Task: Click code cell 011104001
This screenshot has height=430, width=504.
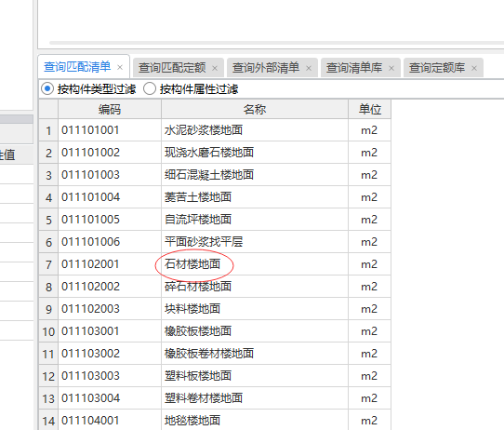Action: click(110, 420)
